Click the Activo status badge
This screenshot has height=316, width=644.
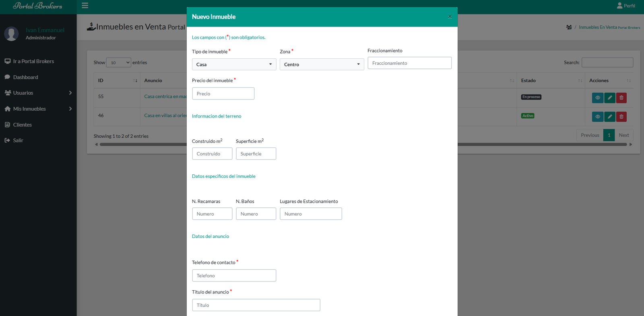528,116
